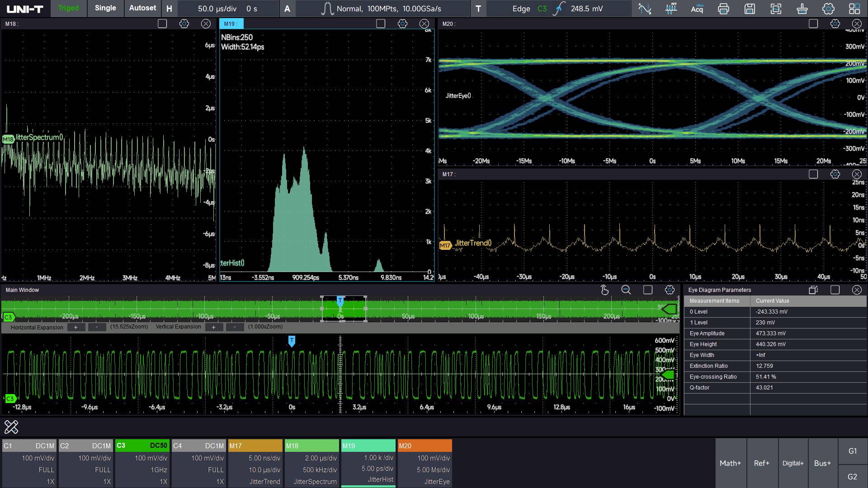Image resolution: width=868 pixels, height=488 pixels.
Task: Zoom out in the Main Window
Action: (x=626, y=290)
